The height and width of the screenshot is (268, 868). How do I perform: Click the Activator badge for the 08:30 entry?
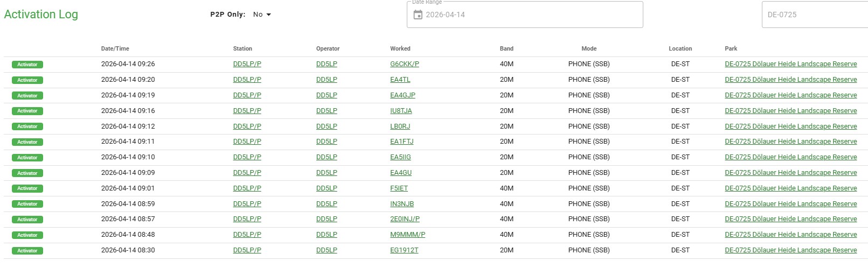click(27, 251)
